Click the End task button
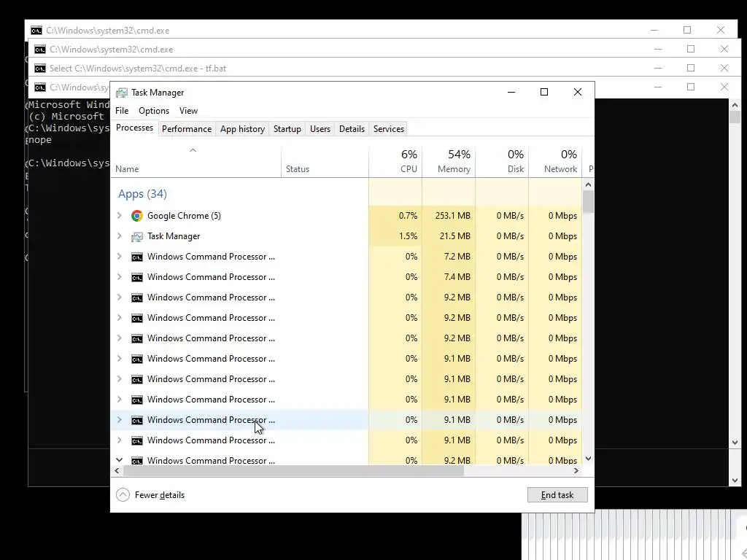The image size is (747, 560). click(557, 495)
